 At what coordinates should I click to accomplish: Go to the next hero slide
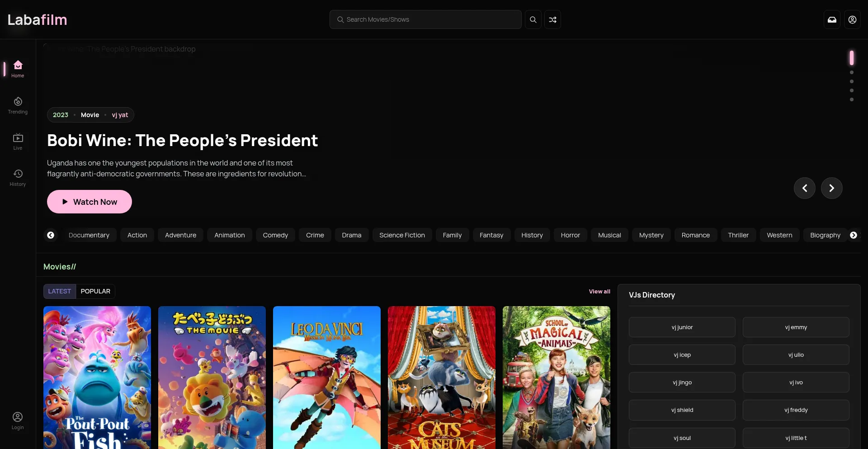tap(832, 188)
